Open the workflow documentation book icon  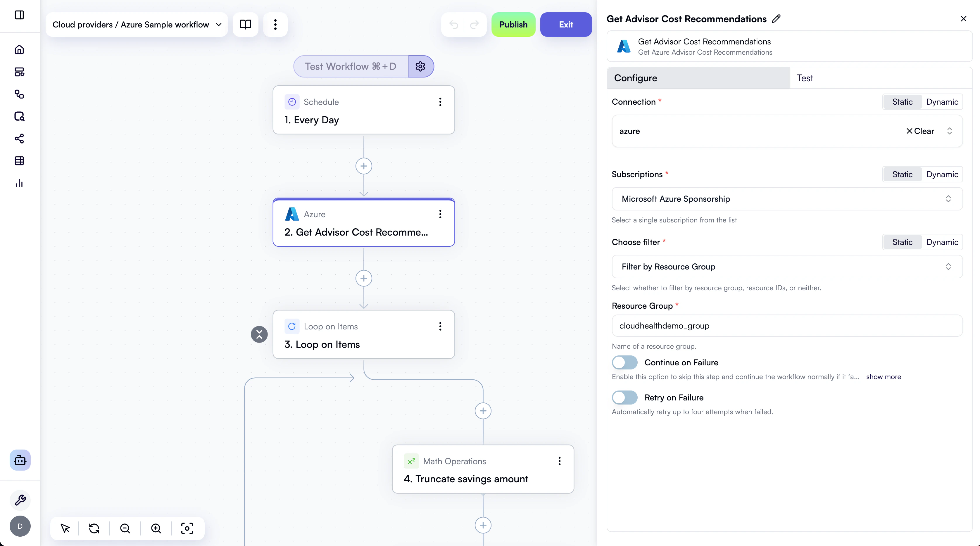[245, 24]
